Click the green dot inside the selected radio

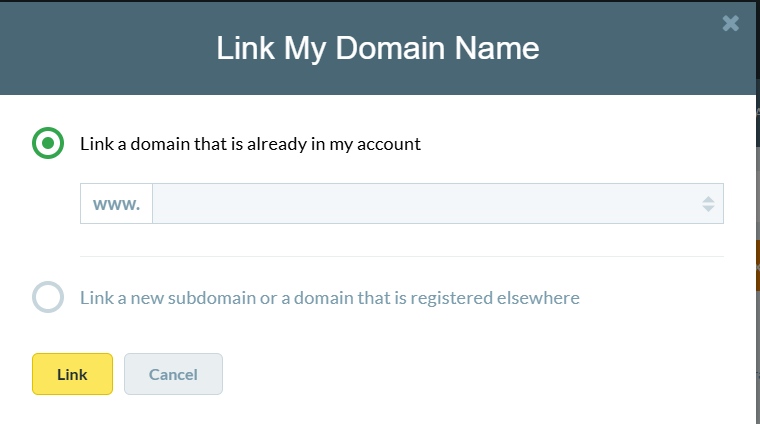(48, 143)
